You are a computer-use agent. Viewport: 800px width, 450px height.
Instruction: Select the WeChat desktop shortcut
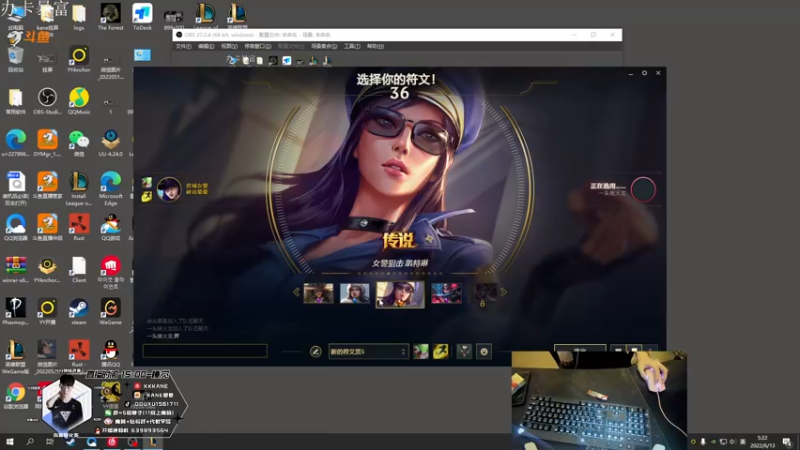click(x=79, y=143)
